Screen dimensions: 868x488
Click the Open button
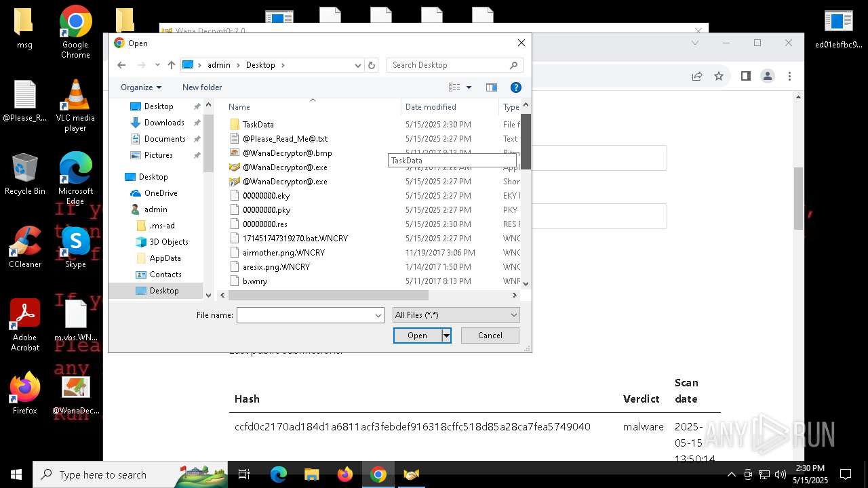pyautogui.click(x=417, y=335)
